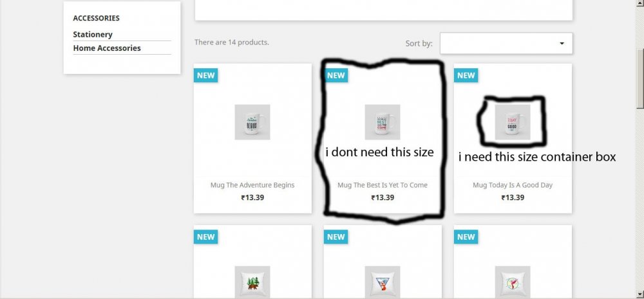Select the hummingbird cushion thumbnail
Screen dimensions: 644x299
pyautogui.click(x=513, y=282)
